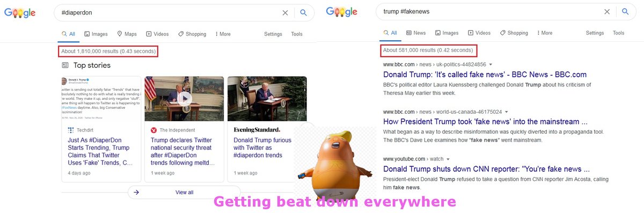Image resolution: width=644 pixels, height=213 pixels.
Task: Open the Videos tab in the right search page
Action: 479,33
